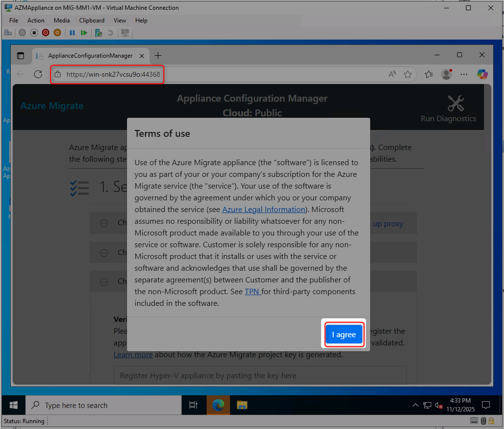Open the Action menu
Image resolution: width=504 pixels, height=429 pixels.
tap(36, 20)
